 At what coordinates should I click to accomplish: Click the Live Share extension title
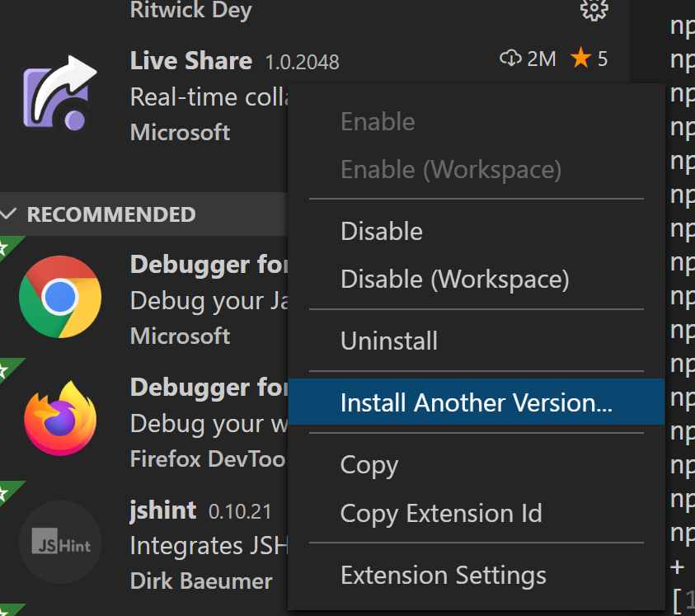click(191, 61)
